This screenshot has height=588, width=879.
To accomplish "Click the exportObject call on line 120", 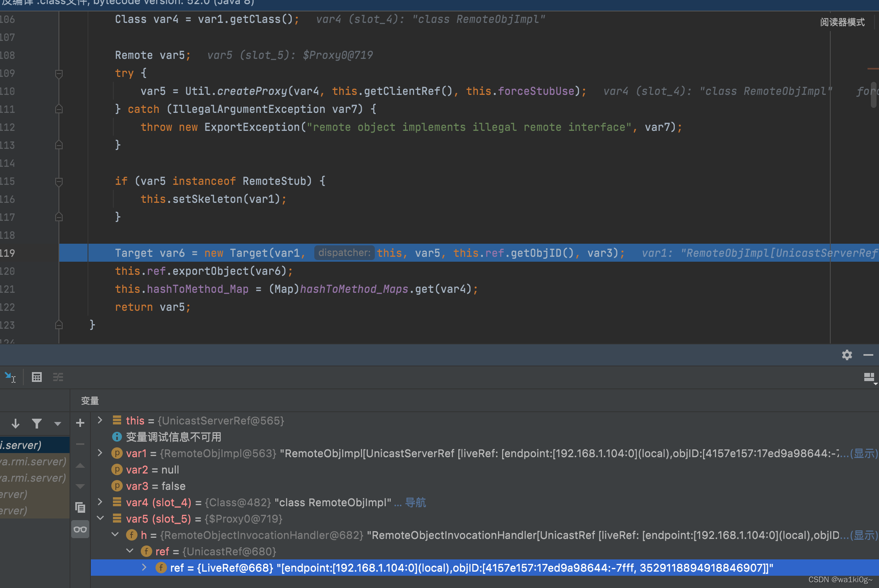I will pos(210,271).
